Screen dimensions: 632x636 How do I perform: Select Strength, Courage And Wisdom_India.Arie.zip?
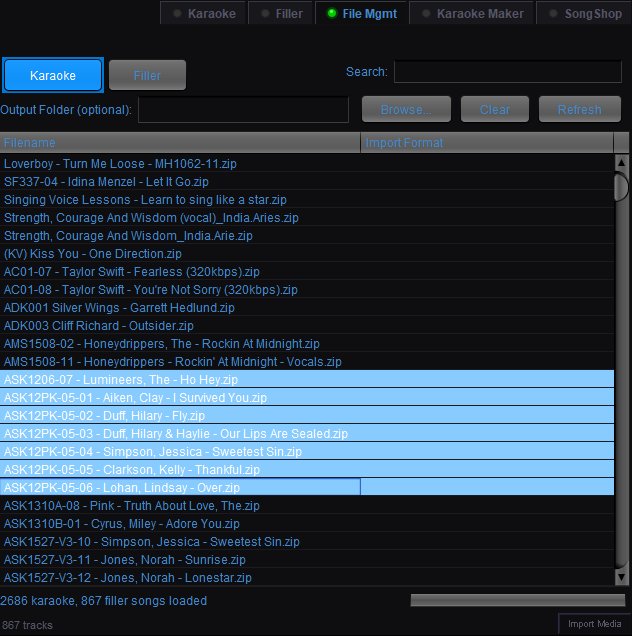pyautogui.click(x=307, y=235)
